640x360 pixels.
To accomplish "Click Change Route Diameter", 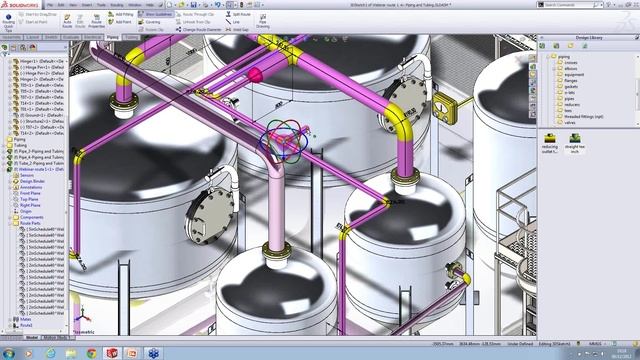I will click(199, 29).
